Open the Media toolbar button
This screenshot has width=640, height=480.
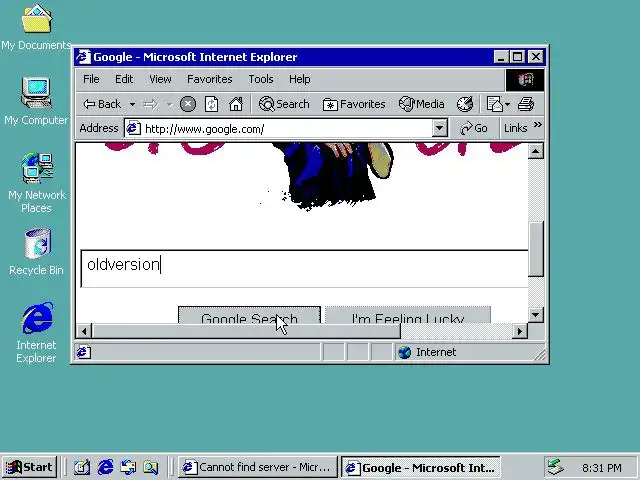tap(422, 104)
